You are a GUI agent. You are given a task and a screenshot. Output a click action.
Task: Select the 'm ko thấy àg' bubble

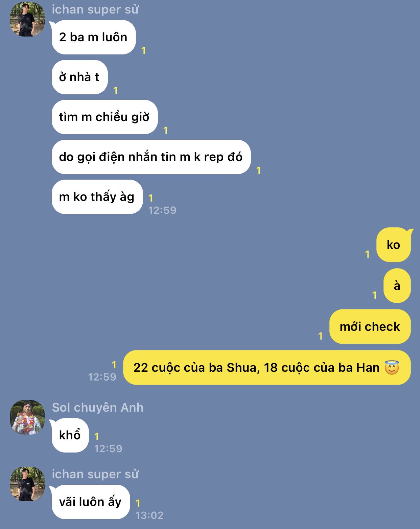coord(97,197)
